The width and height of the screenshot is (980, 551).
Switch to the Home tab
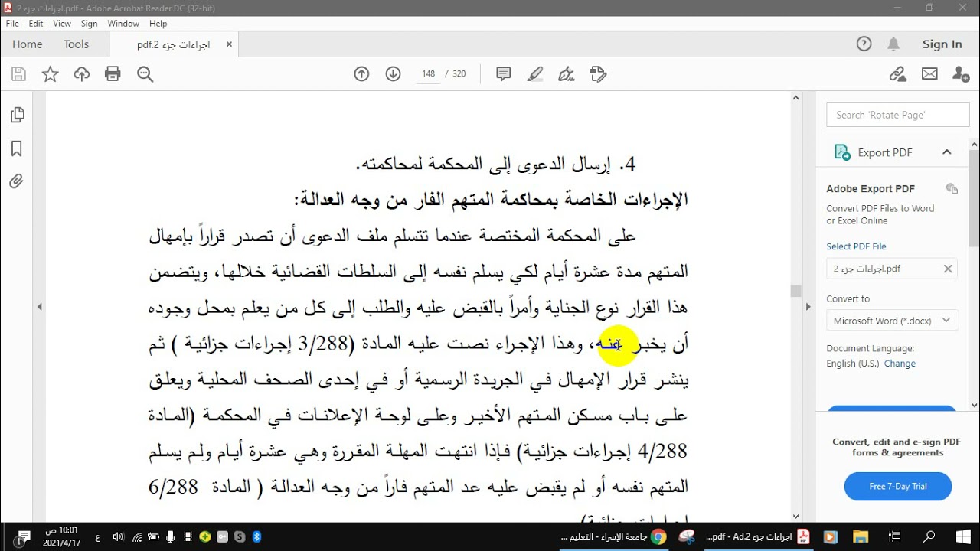pos(28,44)
